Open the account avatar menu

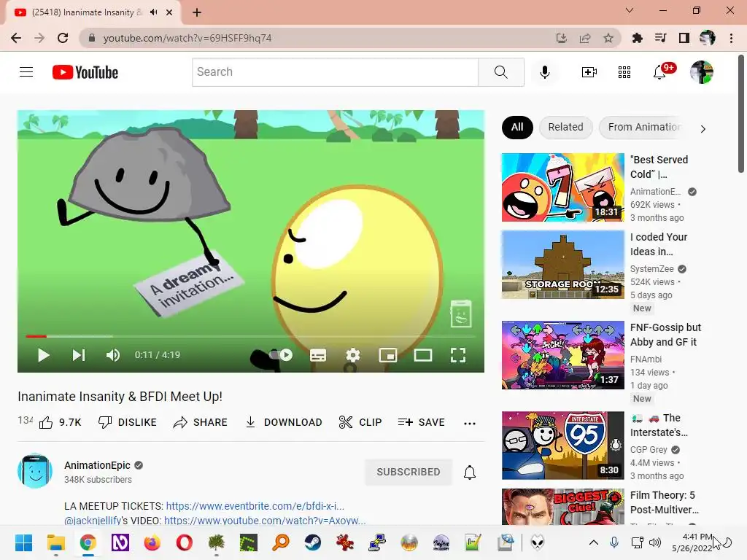coord(701,72)
